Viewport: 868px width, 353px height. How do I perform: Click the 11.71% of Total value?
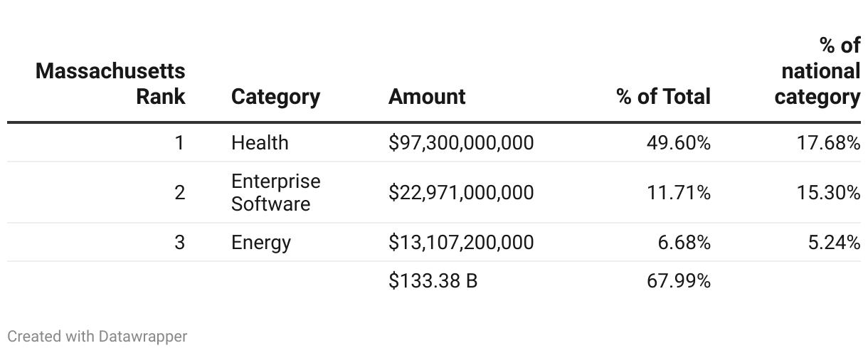pyautogui.click(x=679, y=192)
